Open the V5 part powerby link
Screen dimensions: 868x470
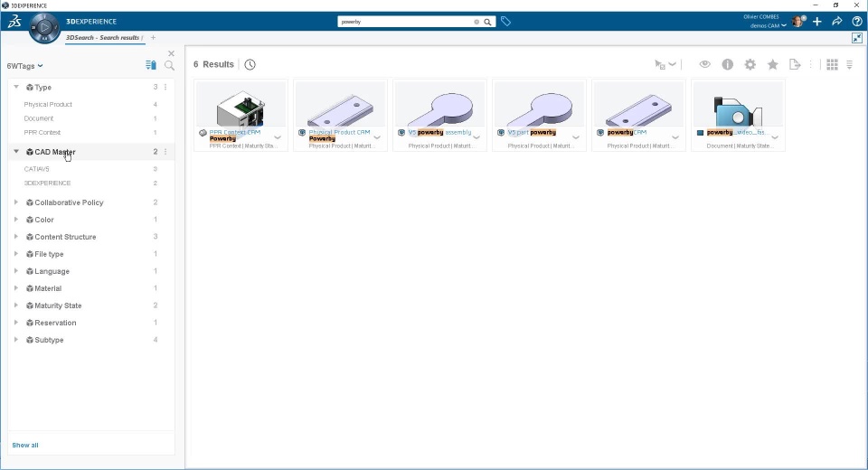click(532, 133)
